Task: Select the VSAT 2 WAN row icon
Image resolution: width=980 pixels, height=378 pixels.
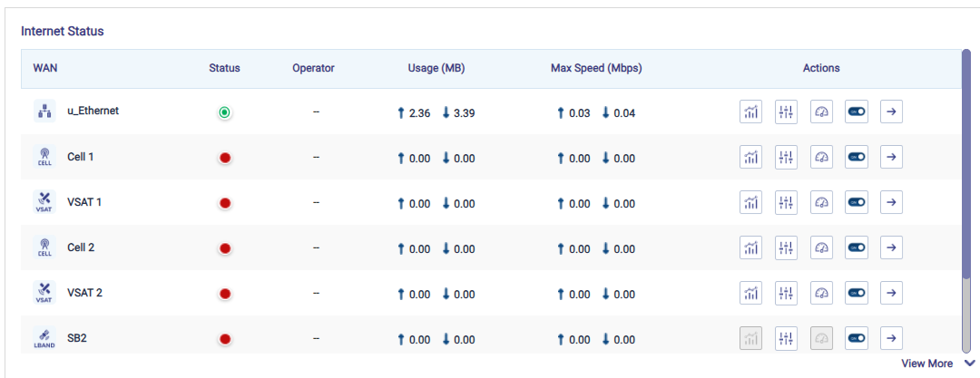Action: tap(44, 294)
